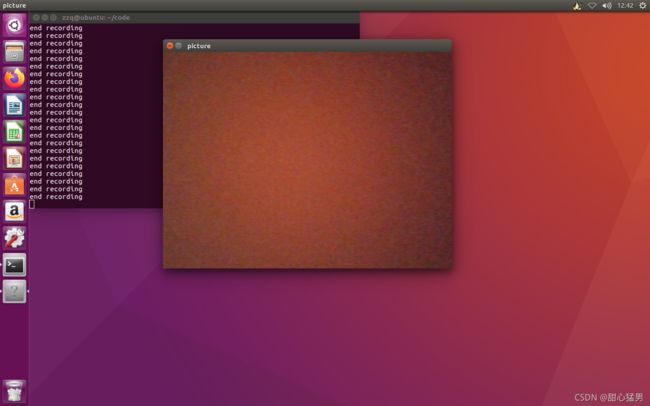This screenshot has width=650, height=406.
Task: Click the last 'end recording' terminal line
Action: click(x=56, y=197)
